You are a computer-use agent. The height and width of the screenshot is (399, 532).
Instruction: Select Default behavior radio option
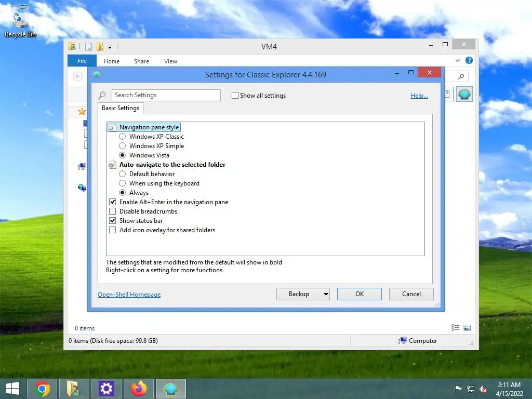coord(123,174)
